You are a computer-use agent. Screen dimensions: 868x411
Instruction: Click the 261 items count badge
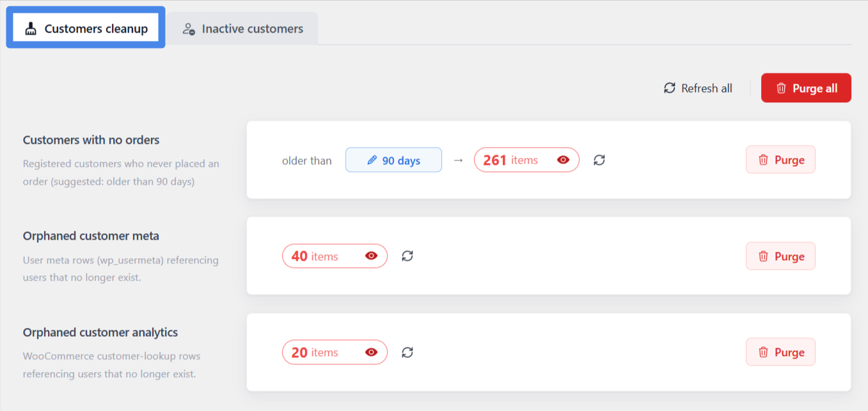pos(526,160)
